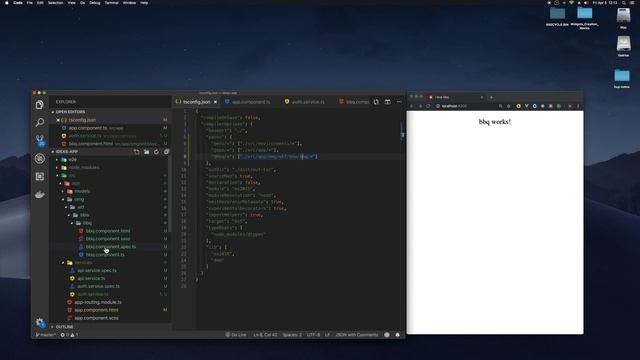
Task: Click the notification bell in status bar
Action: pos(398,335)
